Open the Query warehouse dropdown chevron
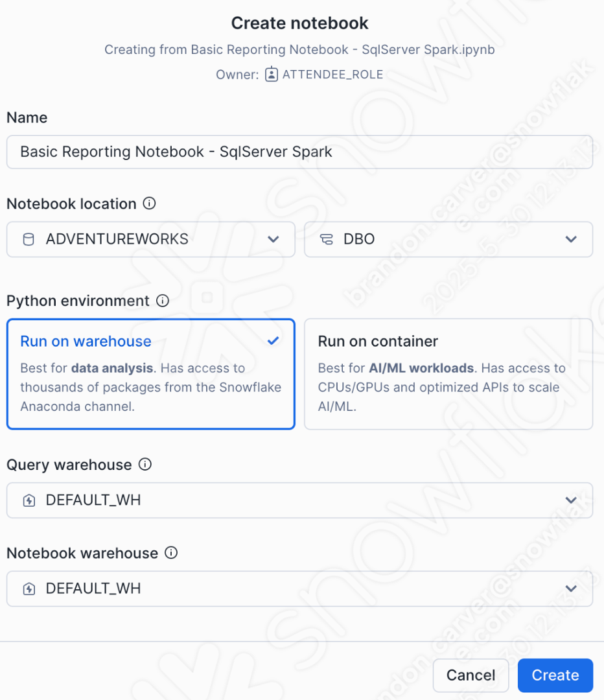This screenshot has height=700, width=604. coord(571,500)
